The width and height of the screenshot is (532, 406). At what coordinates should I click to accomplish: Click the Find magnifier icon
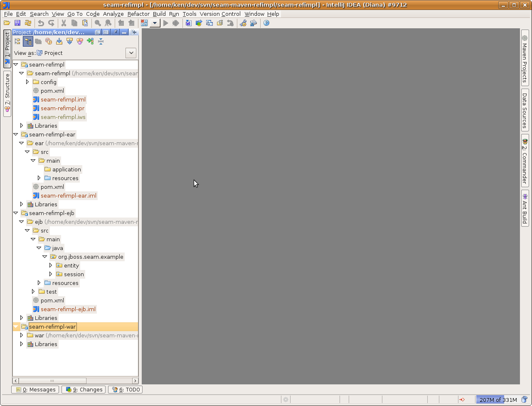pyautogui.click(x=98, y=23)
